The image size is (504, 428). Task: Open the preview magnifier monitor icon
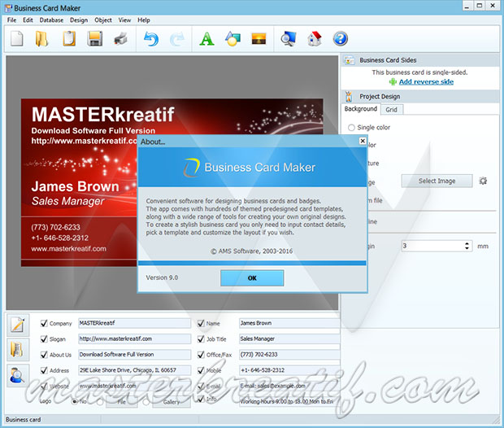(x=289, y=39)
